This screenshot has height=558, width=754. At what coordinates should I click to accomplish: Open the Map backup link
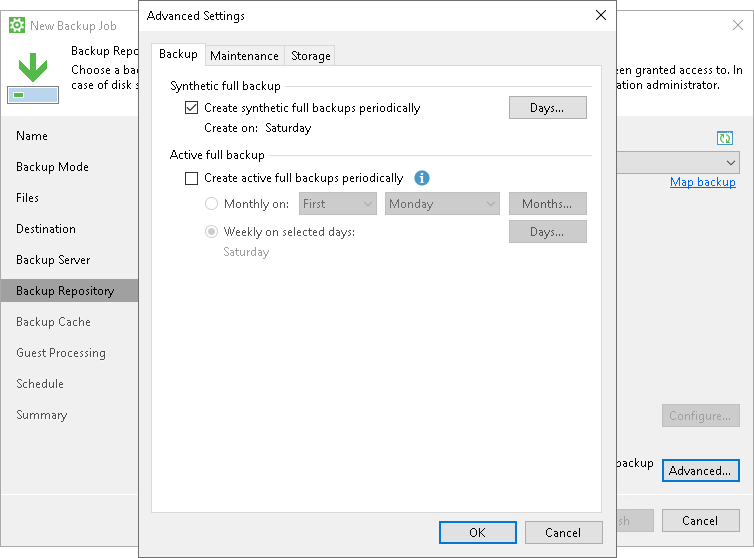(x=702, y=182)
